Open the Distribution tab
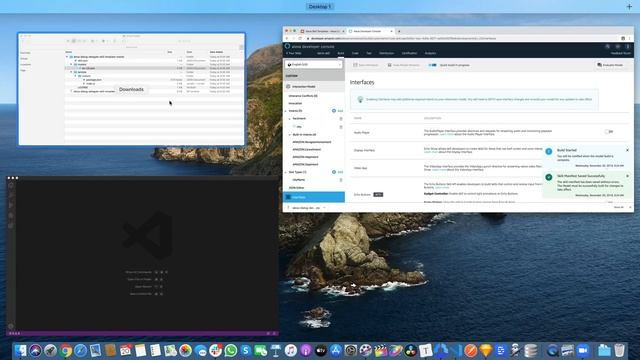 386,53
